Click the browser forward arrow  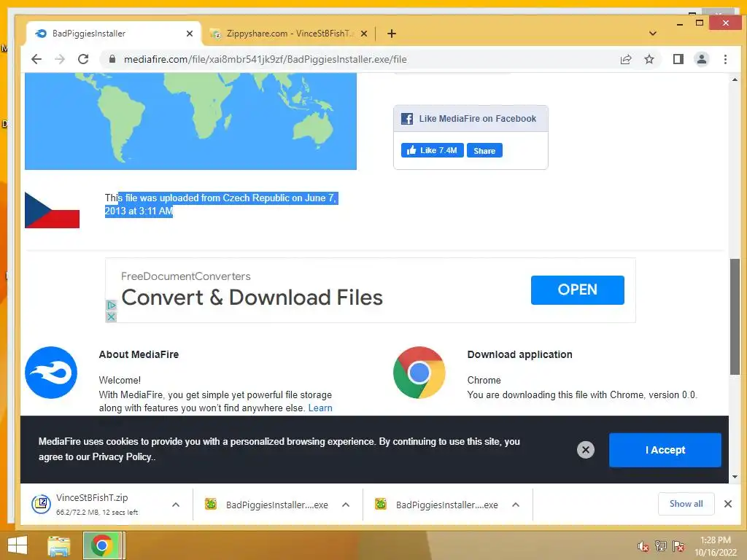[60, 59]
